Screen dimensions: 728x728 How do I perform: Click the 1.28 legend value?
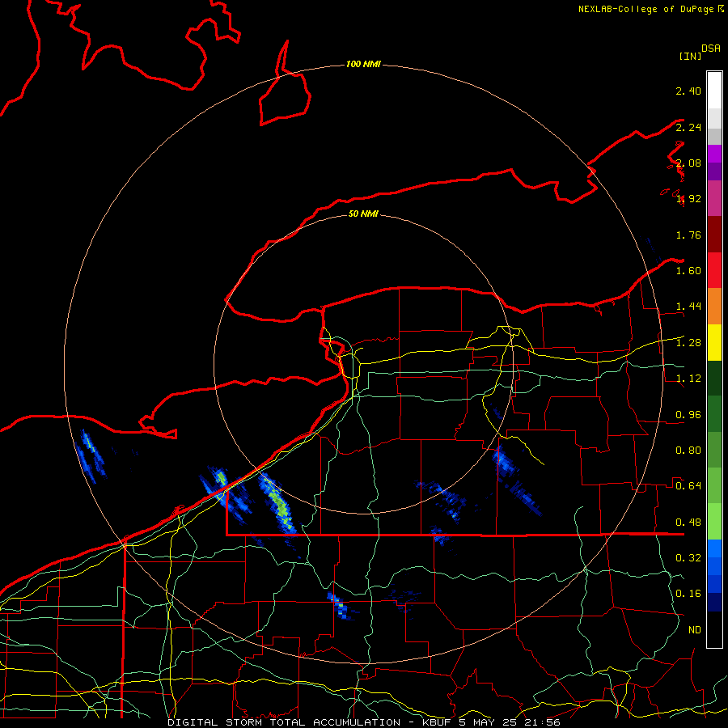[x=688, y=343]
